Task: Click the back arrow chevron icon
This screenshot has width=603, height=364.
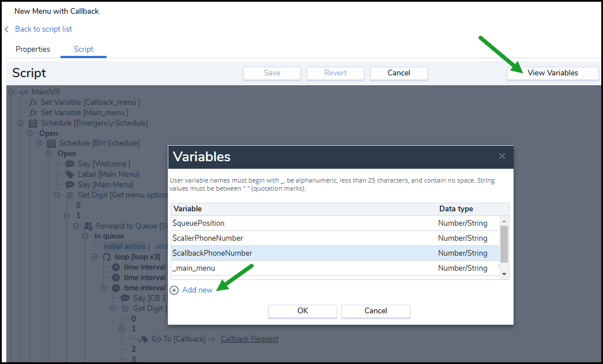Action: click(6, 29)
